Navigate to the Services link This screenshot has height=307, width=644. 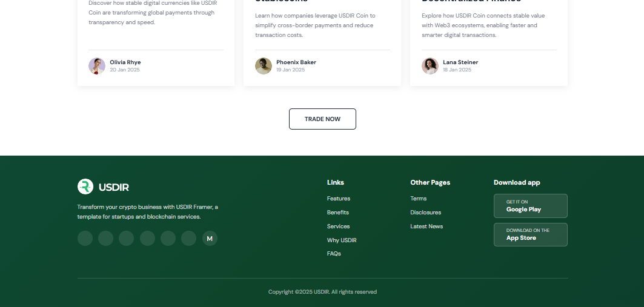coord(338,226)
